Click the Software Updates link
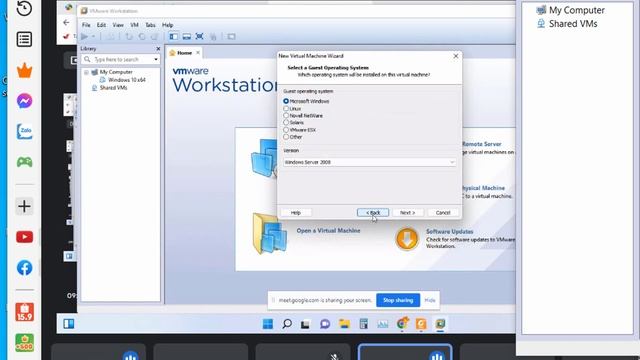 pos(449,231)
